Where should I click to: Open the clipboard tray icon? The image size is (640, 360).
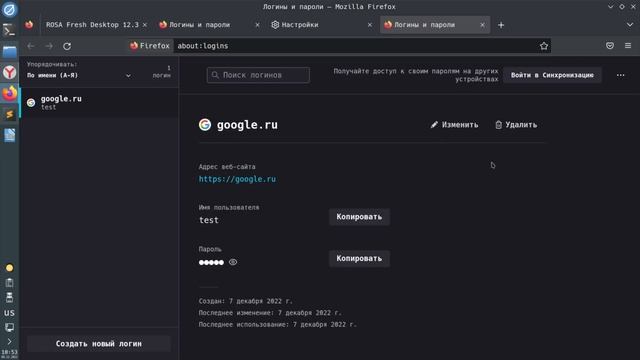coord(9,282)
